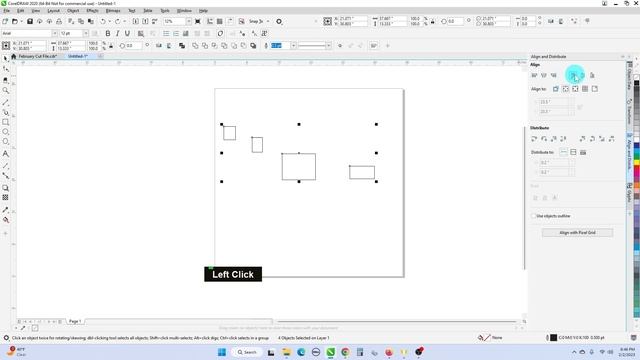Screen dimensions: 640x360
Task: Open the Glyphs docker side tab
Action: (629, 193)
